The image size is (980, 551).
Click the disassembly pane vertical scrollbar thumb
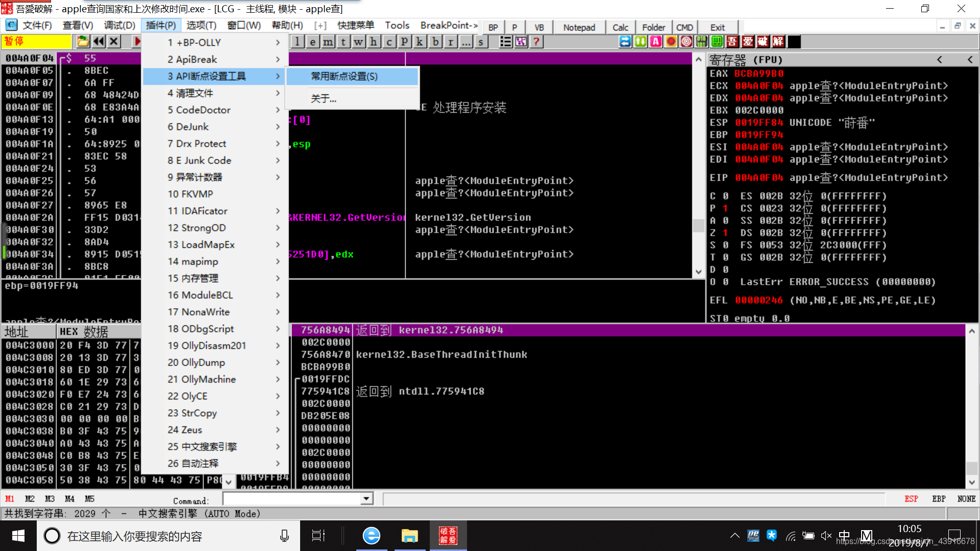(698, 225)
